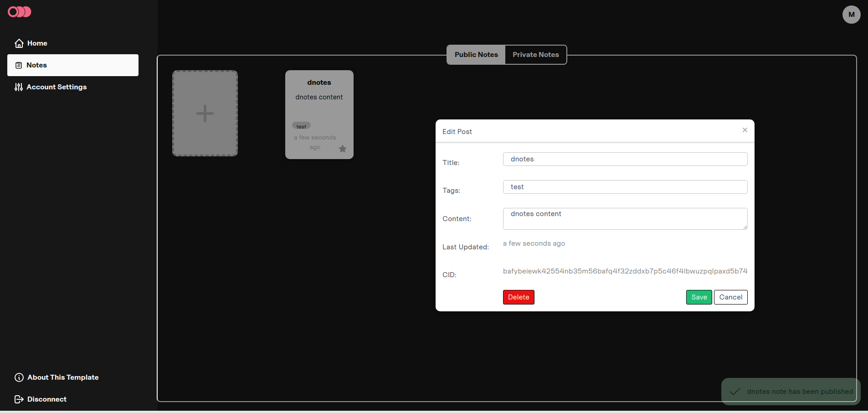Click the Account Settings sliders icon
The image size is (868, 413).
pos(19,87)
